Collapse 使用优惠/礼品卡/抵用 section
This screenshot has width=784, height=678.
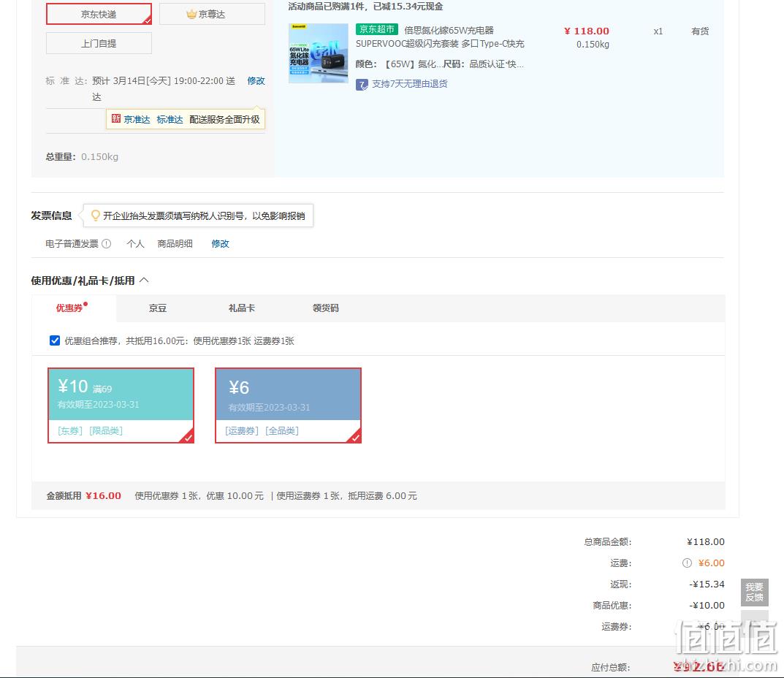click(144, 280)
